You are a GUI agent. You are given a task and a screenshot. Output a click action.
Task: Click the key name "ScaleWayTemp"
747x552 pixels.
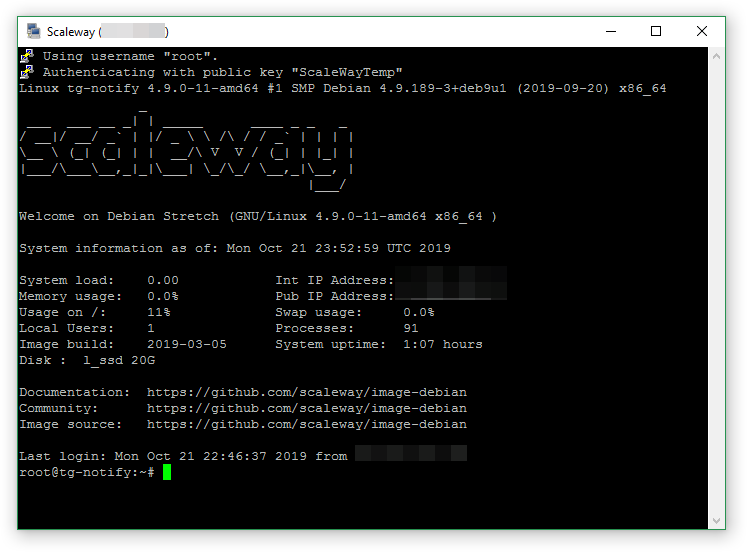point(347,72)
